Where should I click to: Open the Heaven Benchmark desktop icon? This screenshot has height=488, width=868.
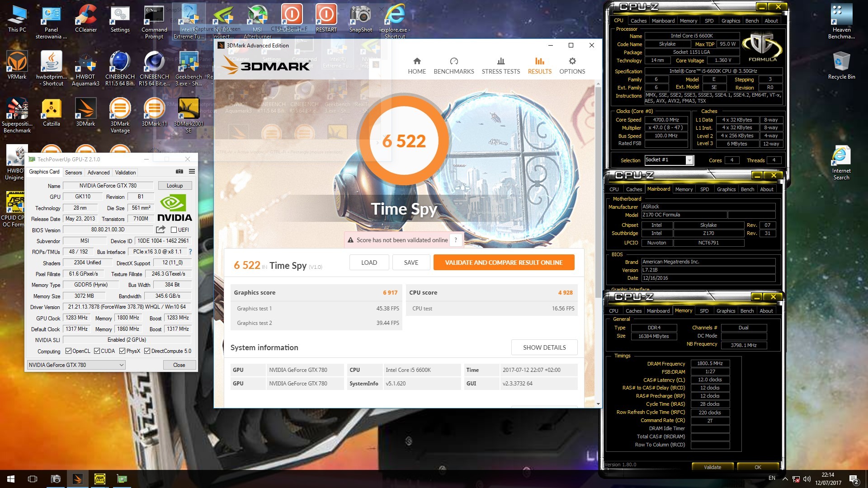pos(841,22)
